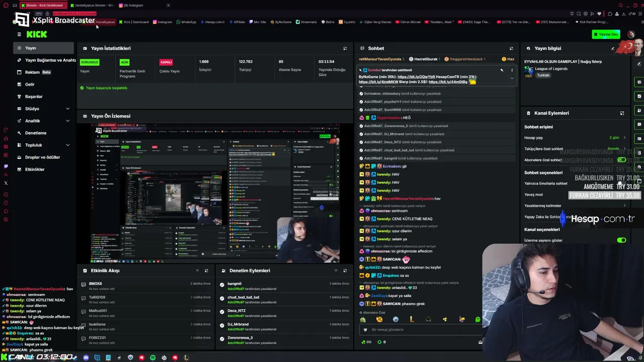This screenshot has width=644, height=362.
Task: Open the hamburger menu beside the Kick logo
Action: pyautogui.click(x=19, y=34)
